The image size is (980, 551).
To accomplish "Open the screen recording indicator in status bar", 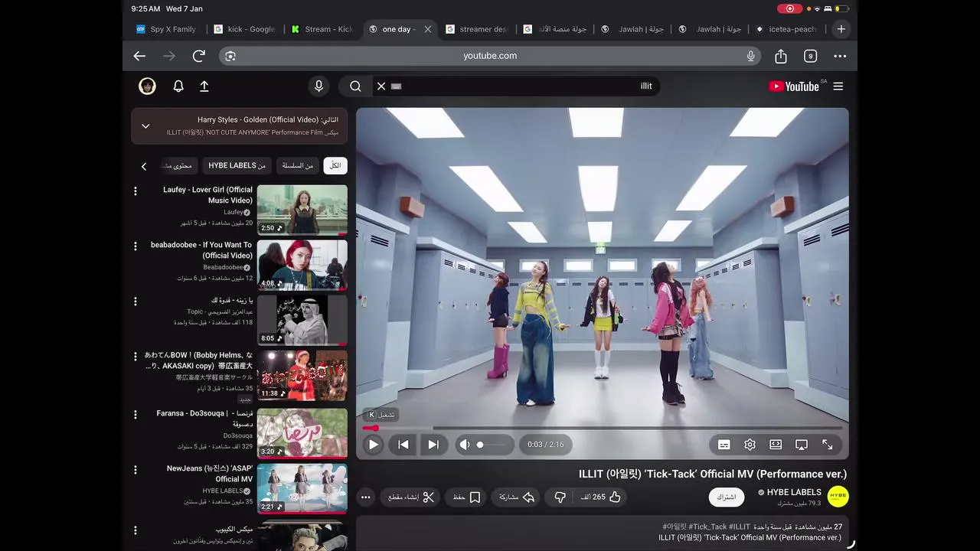I will pyautogui.click(x=790, y=8).
